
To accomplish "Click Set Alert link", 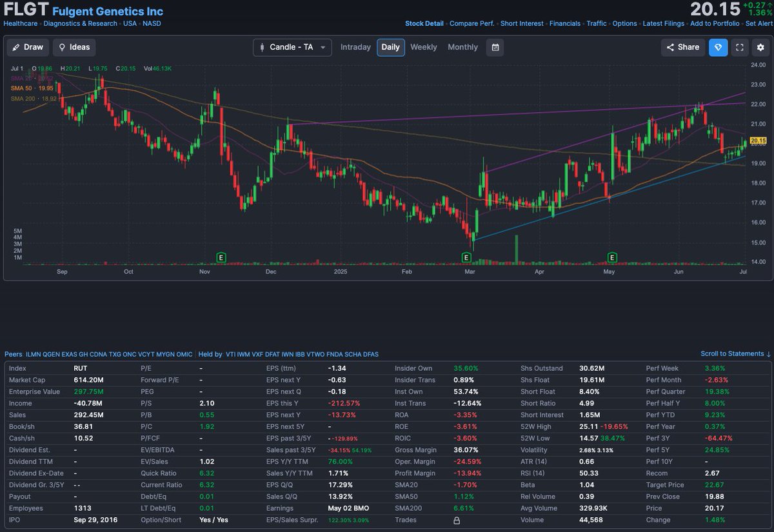I will pyautogui.click(x=759, y=24).
